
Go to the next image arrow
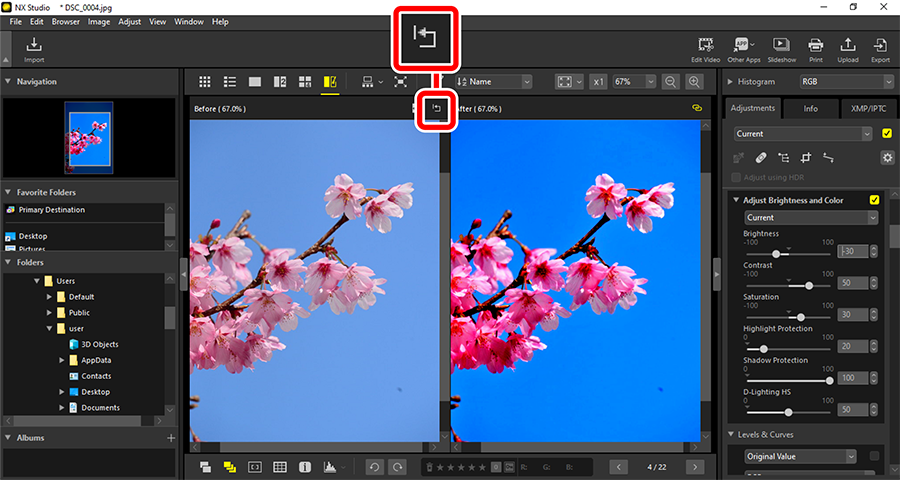click(695, 467)
